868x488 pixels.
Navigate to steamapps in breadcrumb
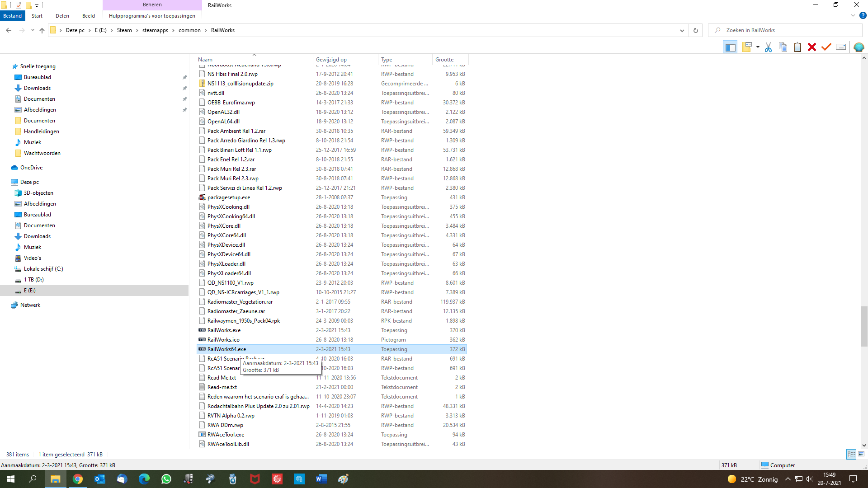[x=155, y=30]
